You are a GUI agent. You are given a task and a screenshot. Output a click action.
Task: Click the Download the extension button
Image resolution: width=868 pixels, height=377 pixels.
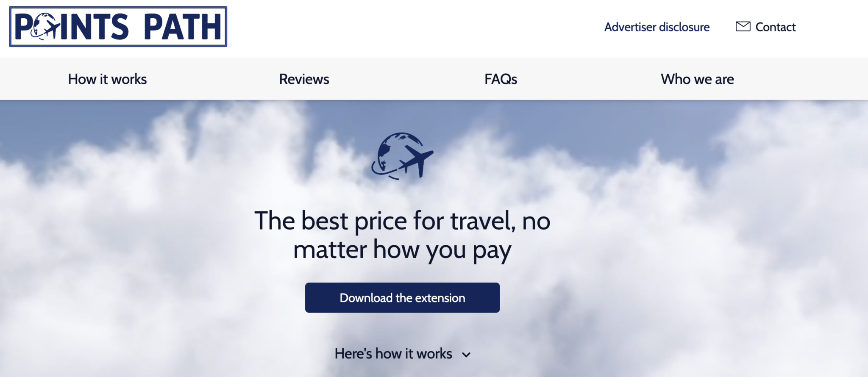[402, 298]
